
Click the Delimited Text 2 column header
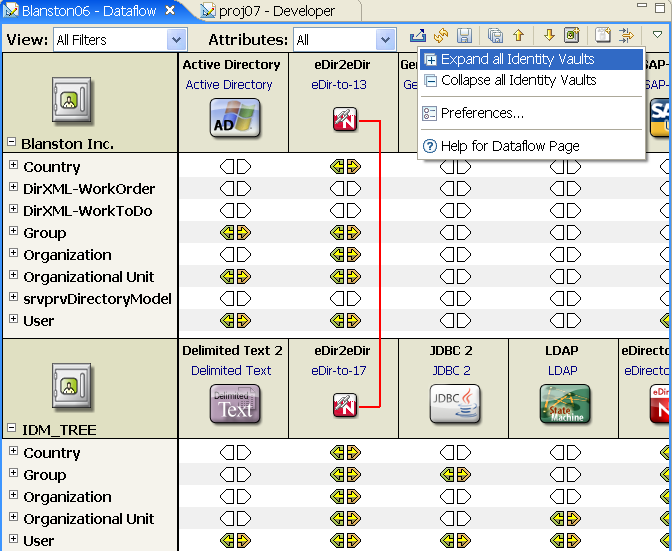[x=232, y=350]
